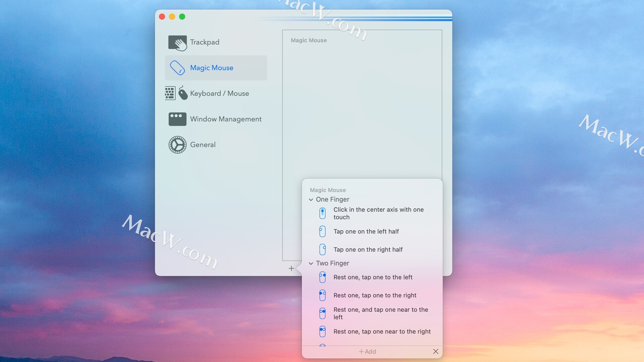The height and width of the screenshot is (362, 644).
Task: Click the Magic Mouse icon in sidebar
Action: 177,68
